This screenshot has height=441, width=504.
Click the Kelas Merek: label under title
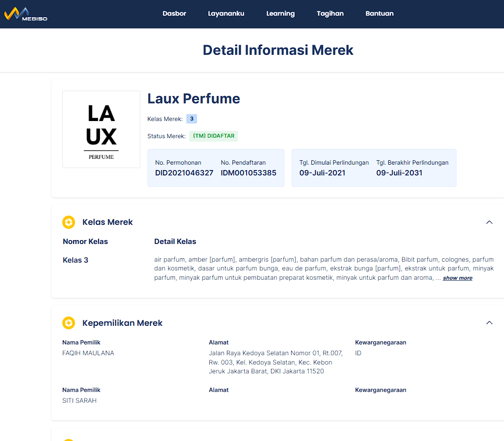[x=165, y=119]
